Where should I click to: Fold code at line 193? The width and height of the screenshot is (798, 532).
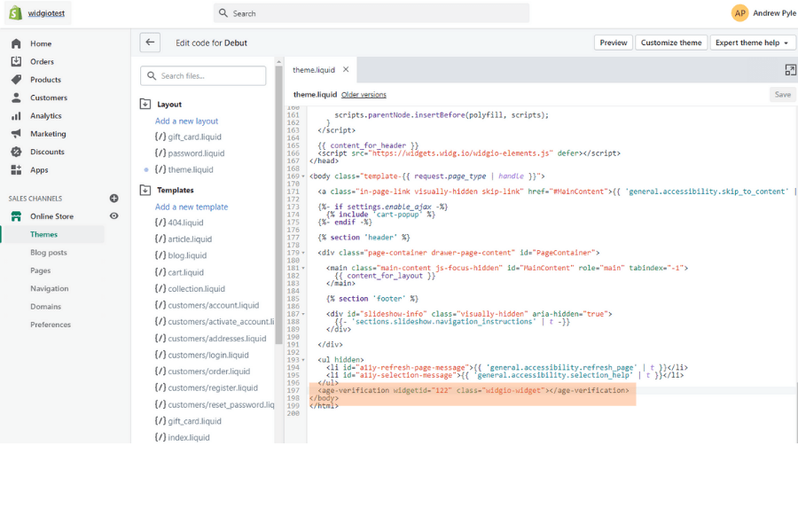pyautogui.click(x=304, y=360)
